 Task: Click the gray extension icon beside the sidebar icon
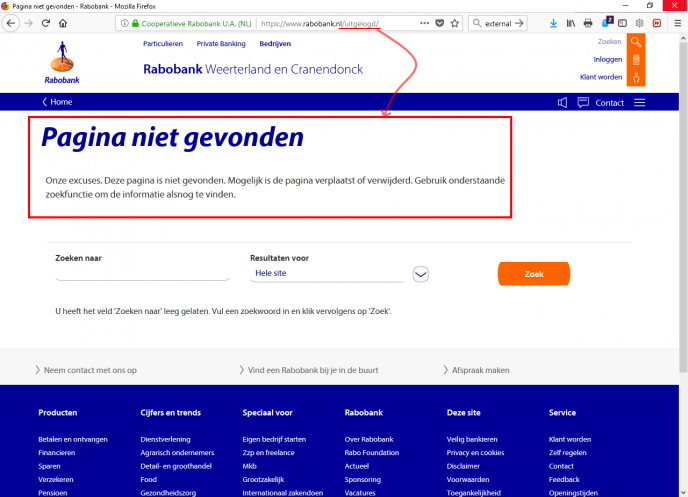point(640,23)
